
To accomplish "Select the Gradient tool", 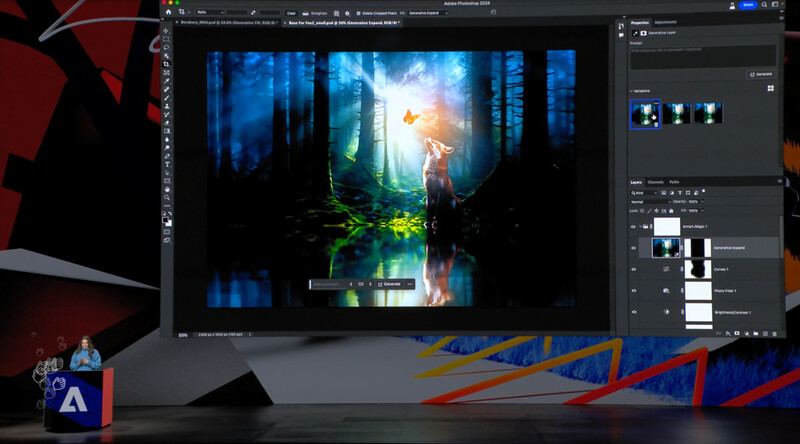I will click(x=166, y=131).
